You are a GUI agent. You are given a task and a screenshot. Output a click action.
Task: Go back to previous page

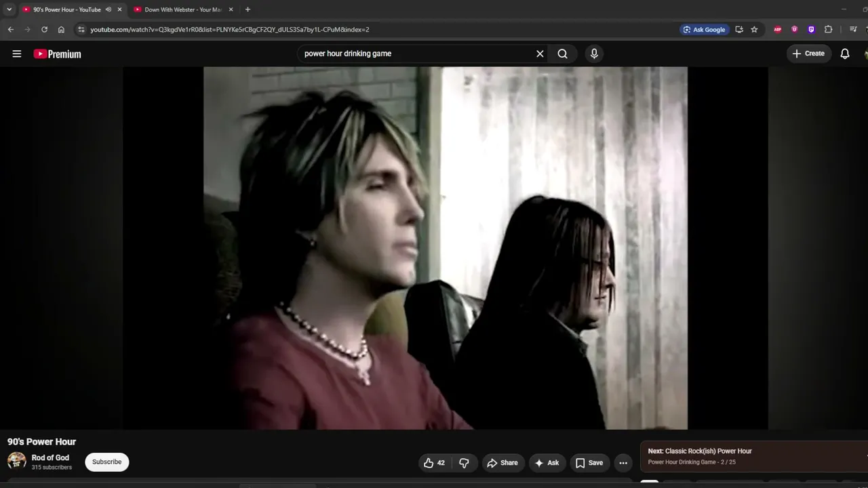click(x=11, y=29)
